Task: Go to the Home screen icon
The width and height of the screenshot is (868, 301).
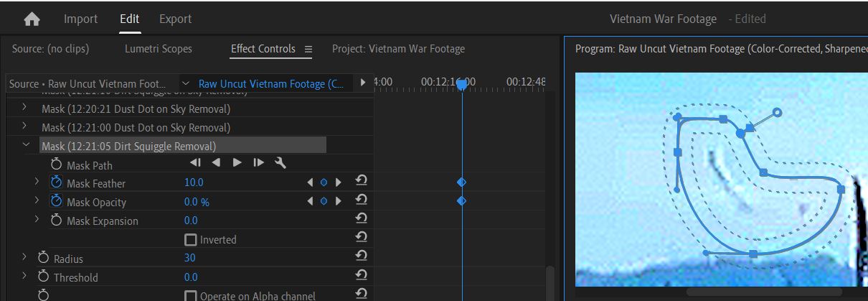Action: click(32, 19)
